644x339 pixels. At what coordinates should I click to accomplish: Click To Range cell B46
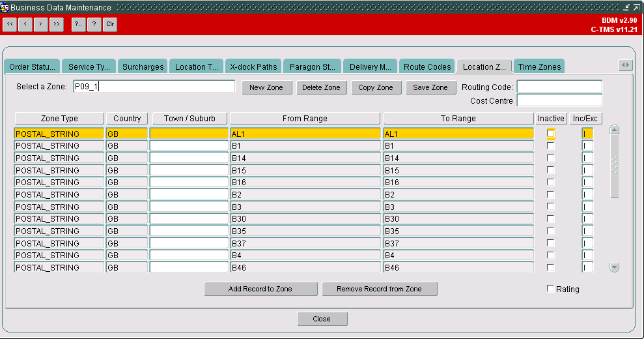(x=458, y=267)
